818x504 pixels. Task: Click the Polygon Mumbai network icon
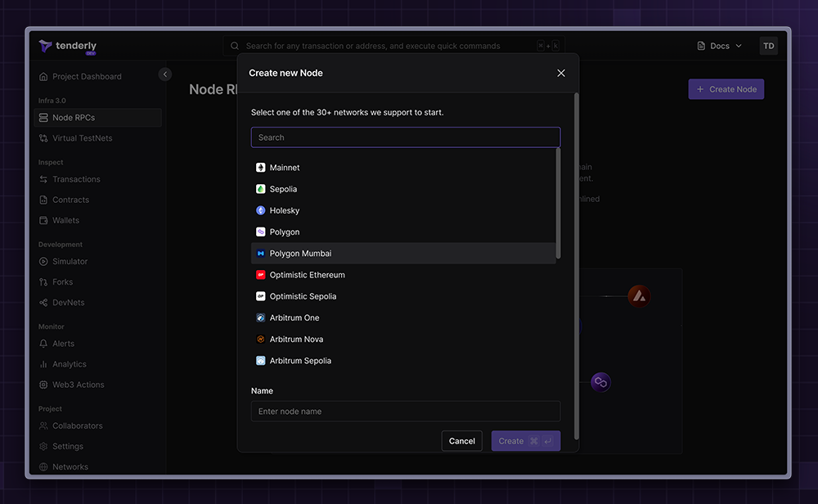(261, 253)
